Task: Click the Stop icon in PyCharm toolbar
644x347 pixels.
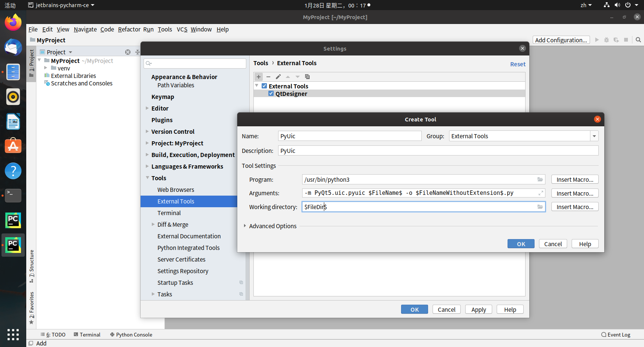Action: 626,40
